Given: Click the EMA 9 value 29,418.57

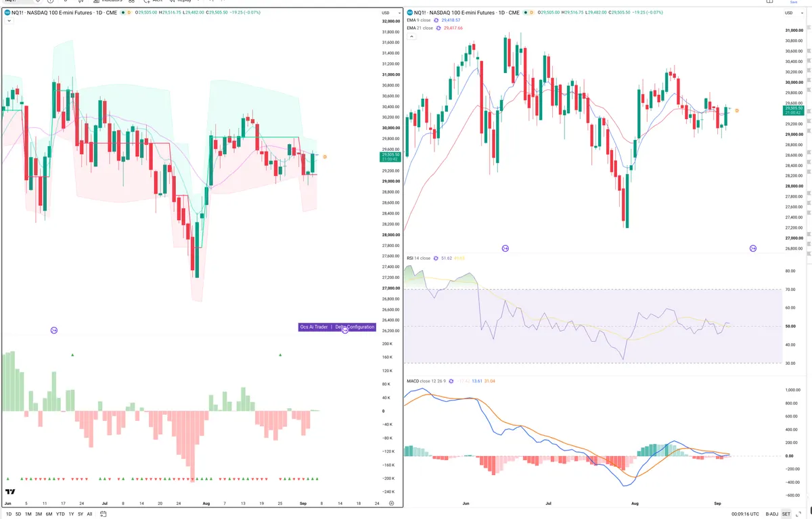Looking at the screenshot, I should point(451,20).
